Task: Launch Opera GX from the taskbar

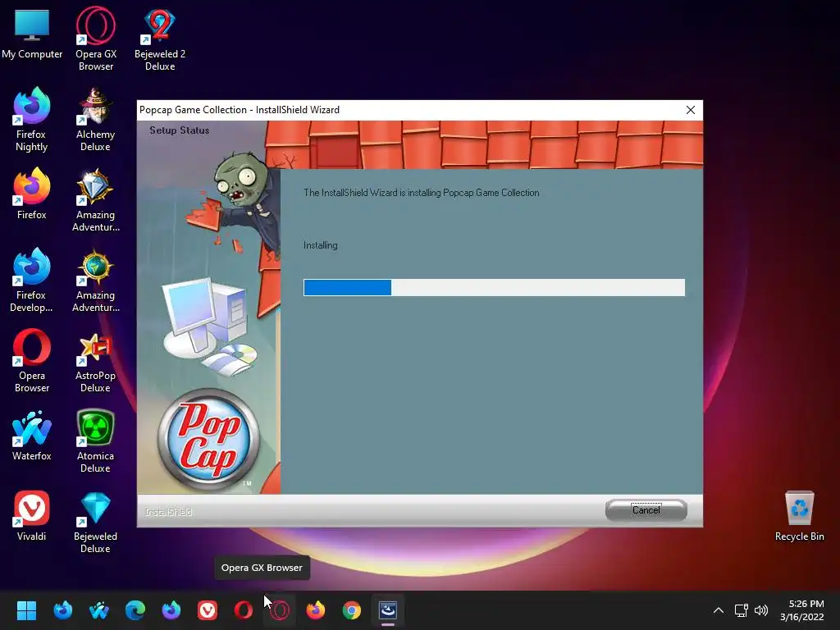Action: pos(280,610)
